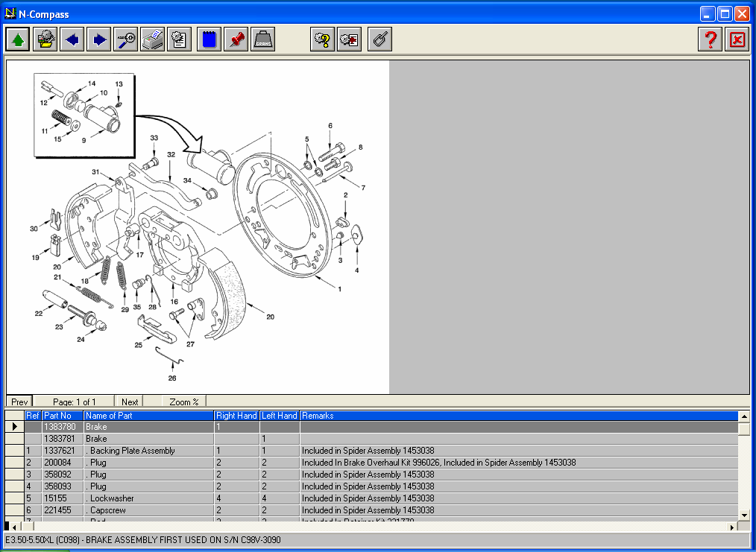Click the current row selector arrow
756x552 pixels.
click(14, 427)
